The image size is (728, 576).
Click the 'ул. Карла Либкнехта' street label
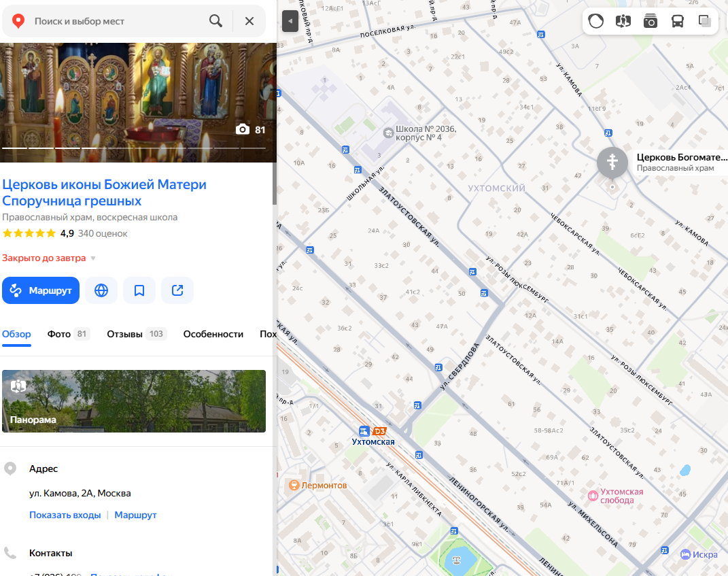tap(414, 489)
